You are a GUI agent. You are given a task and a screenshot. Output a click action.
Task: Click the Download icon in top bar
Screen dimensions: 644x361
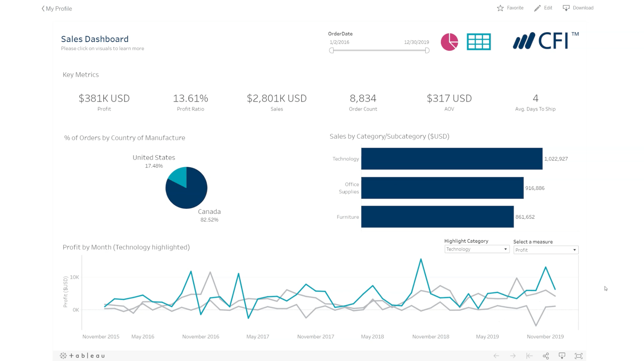pos(566,8)
